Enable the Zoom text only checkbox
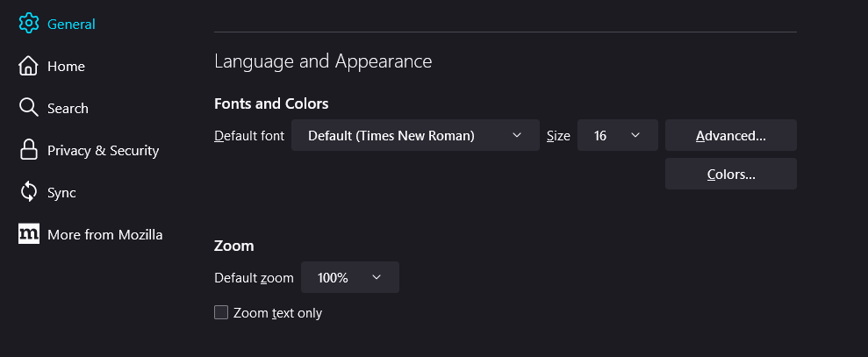The height and width of the screenshot is (357, 868). tap(221, 312)
